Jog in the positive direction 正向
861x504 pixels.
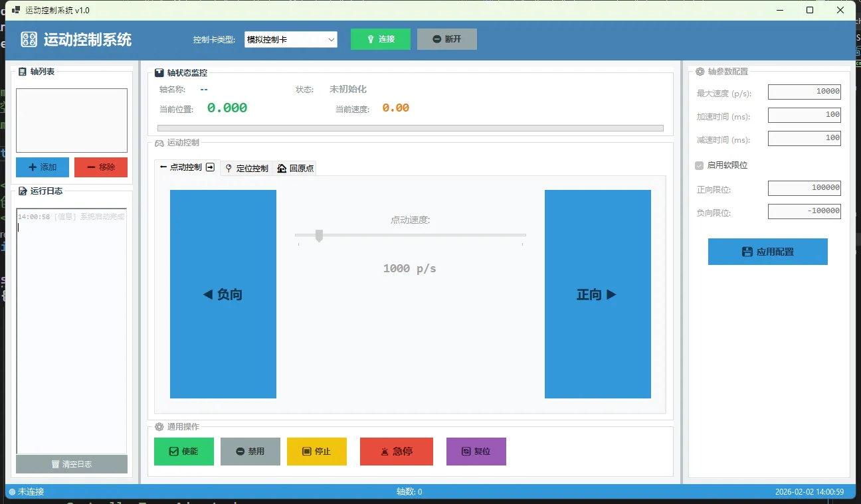[598, 294]
